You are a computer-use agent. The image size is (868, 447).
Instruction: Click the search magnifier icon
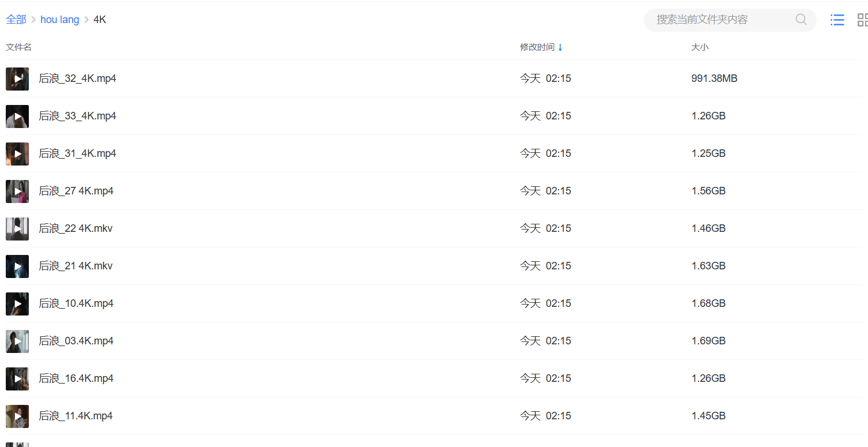tap(801, 20)
